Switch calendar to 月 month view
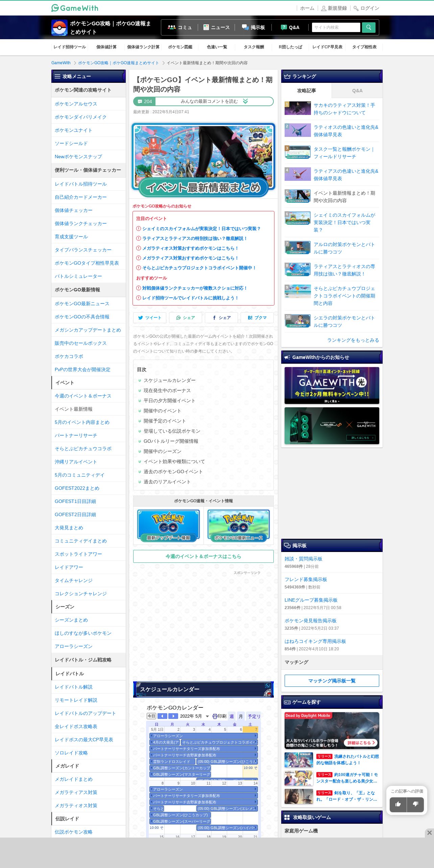The width and height of the screenshot is (434, 868). tap(241, 716)
